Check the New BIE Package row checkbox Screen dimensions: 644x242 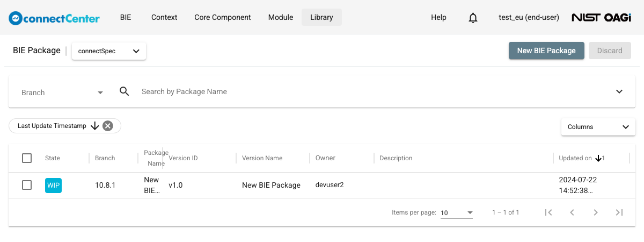click(x=27, y=185)
